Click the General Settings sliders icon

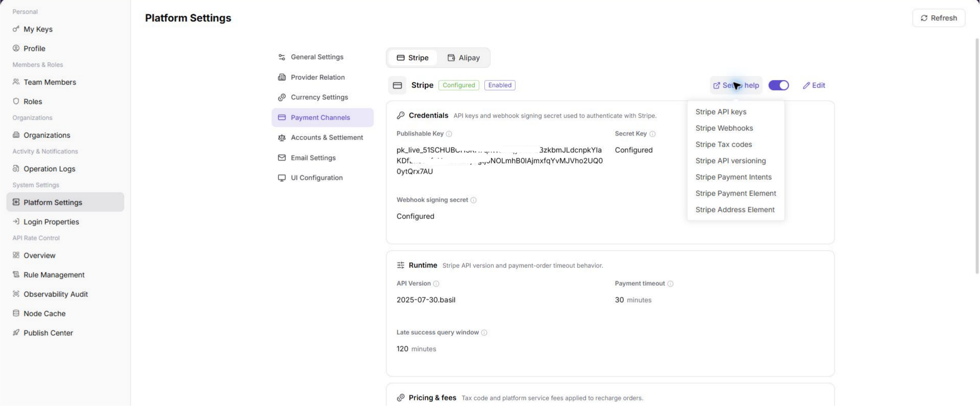(282, 57)
